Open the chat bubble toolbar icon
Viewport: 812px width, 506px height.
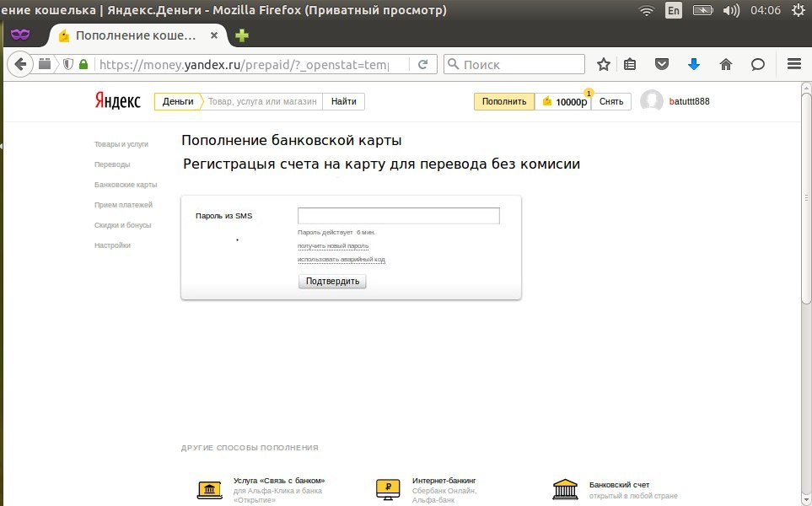pyautogui.click(x=757, y=64)
